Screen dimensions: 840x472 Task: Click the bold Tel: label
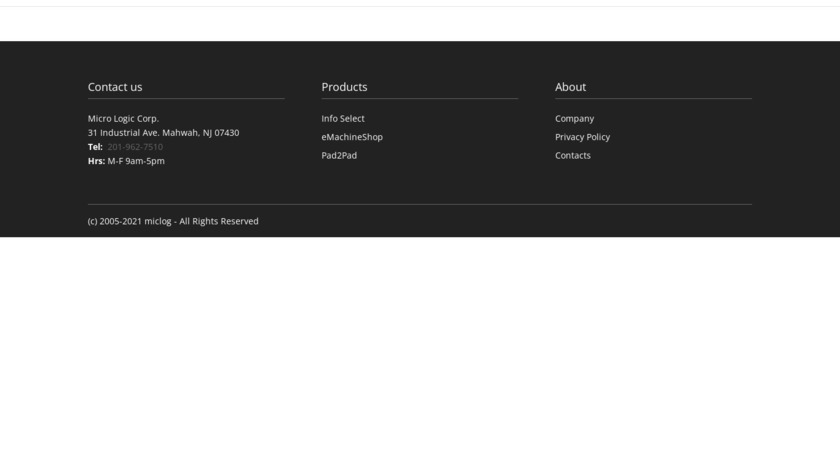pos(95,147)
